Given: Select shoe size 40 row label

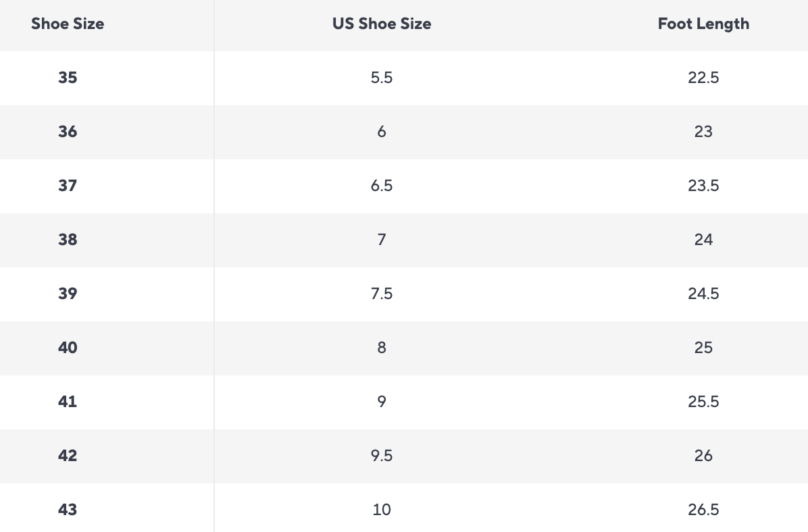Looking at the screenshot, I should (68, 348).
